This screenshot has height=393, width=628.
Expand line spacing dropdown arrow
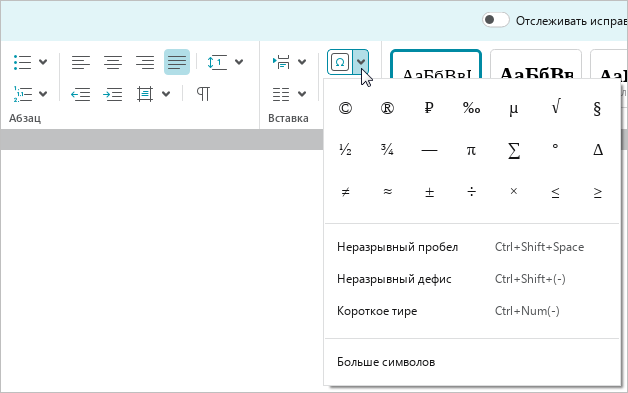pyautogui.click(x=239, y=62)
